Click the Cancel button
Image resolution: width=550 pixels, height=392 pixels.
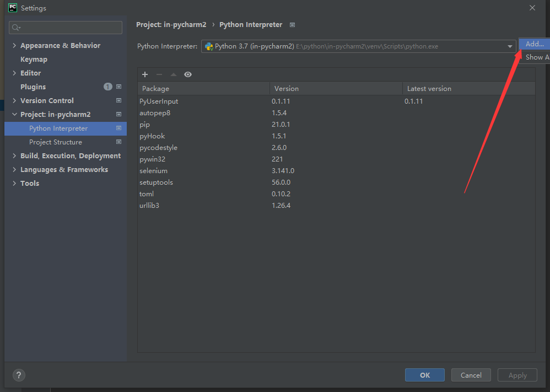tap(471, 375)
